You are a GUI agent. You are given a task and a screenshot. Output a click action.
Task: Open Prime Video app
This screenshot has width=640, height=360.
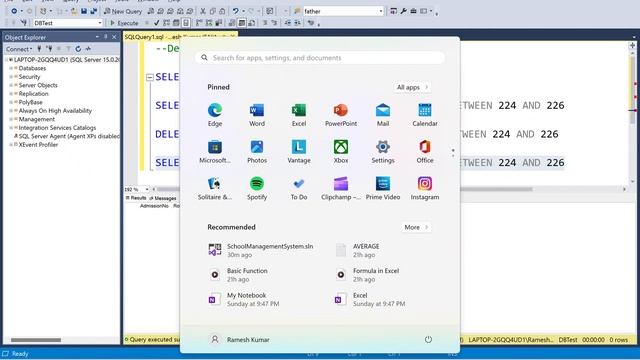383,188
